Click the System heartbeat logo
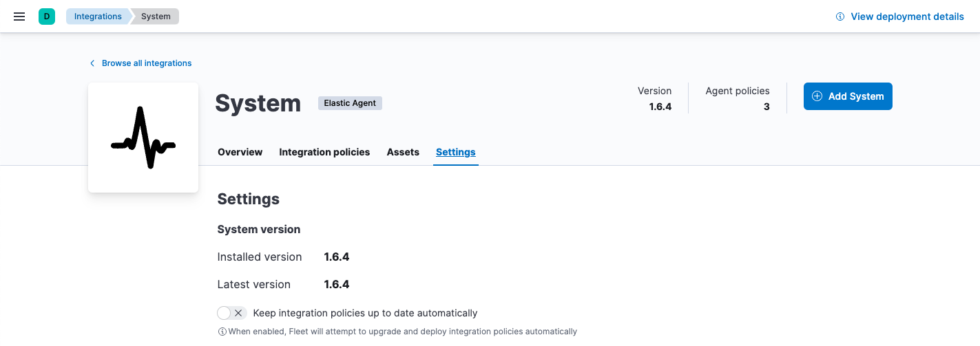 click(143, 138)
